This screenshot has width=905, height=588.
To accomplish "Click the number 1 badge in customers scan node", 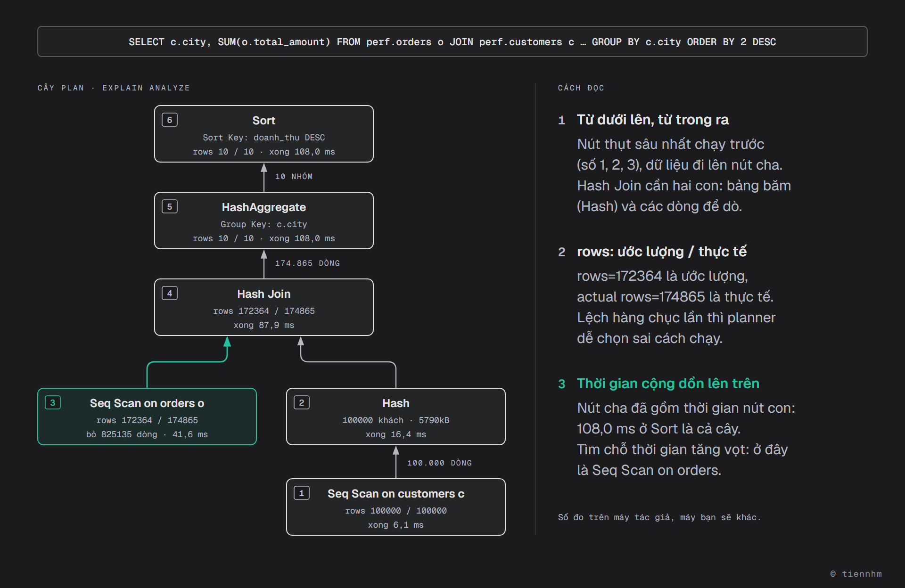I will pyautogui.click(x=302, y=493).
